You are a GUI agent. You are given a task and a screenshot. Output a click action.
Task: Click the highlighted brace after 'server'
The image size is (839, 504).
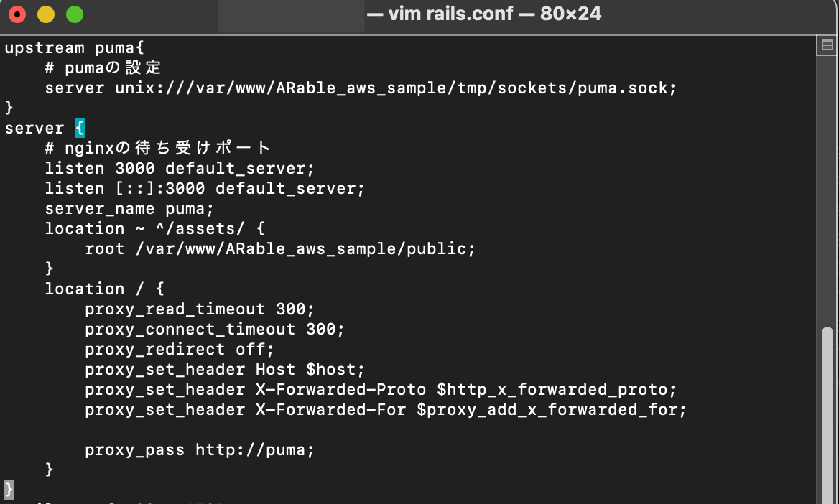tap(80, 129)
